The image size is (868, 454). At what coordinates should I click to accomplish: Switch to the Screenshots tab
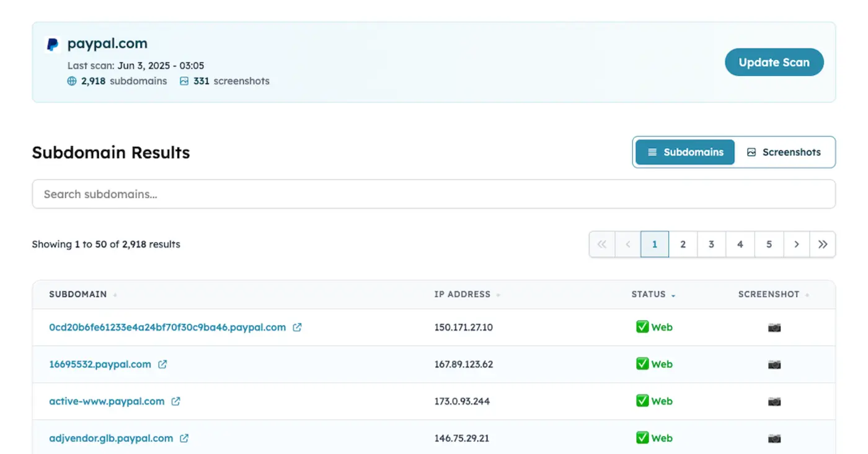785,152
